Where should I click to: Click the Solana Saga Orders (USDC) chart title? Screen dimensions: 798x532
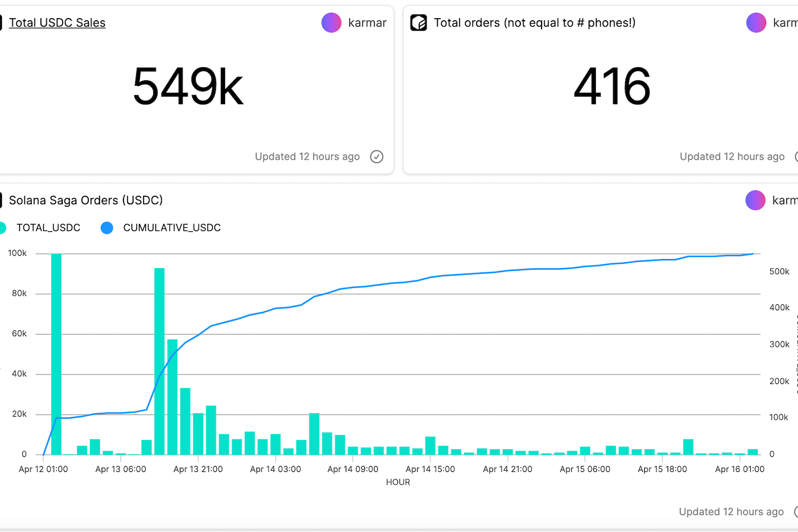pyautogui.click(x=86, y=201)
